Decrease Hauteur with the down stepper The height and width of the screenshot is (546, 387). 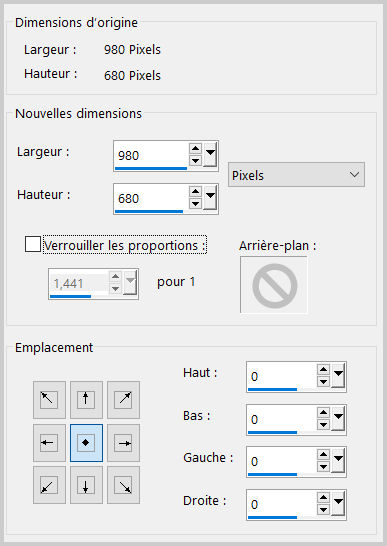(195, 204)
